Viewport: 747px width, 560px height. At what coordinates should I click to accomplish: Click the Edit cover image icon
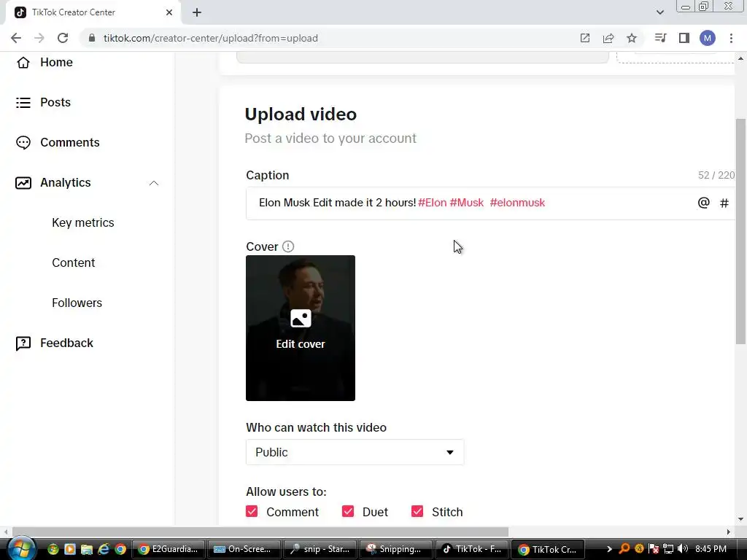pos(301,319)
